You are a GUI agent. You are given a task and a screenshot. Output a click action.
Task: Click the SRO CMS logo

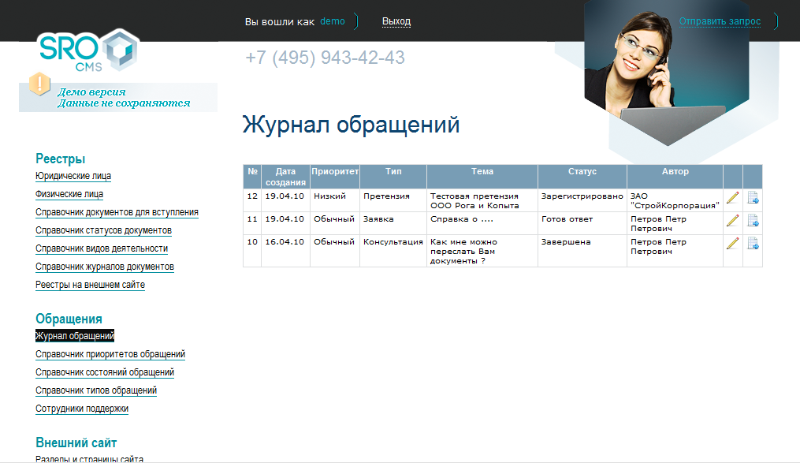88,52
